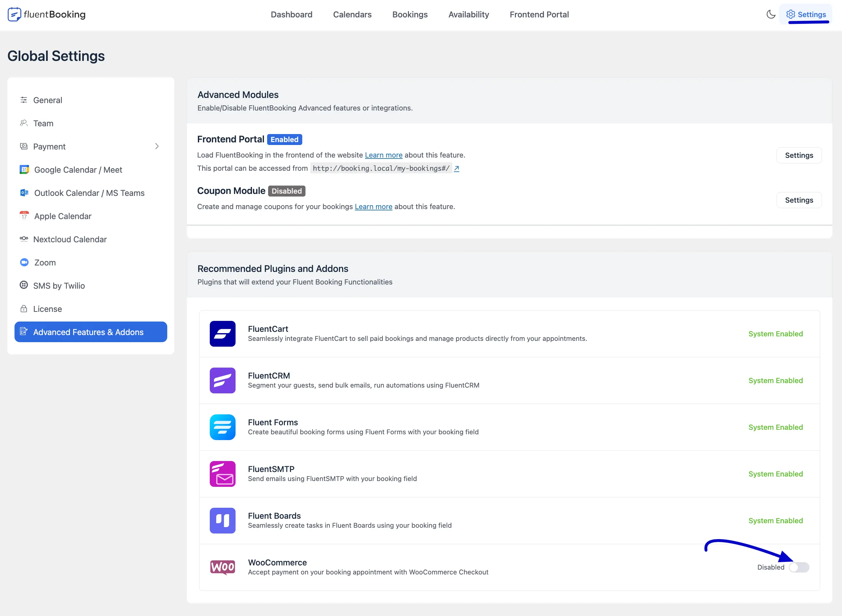The height and width of the screenshot is (616, 842).
Task: Click Fluent Boards System Enabled status
Action: (775, 521)
